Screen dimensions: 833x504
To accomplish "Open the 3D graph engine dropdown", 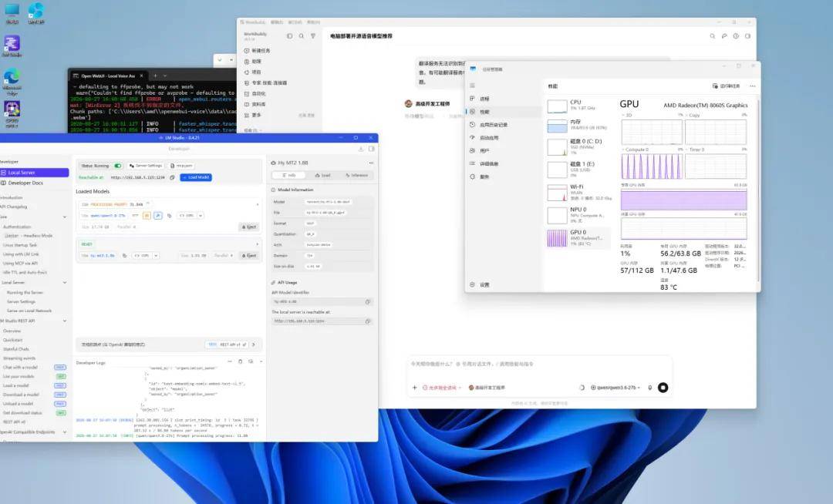I will coord(627,115).
